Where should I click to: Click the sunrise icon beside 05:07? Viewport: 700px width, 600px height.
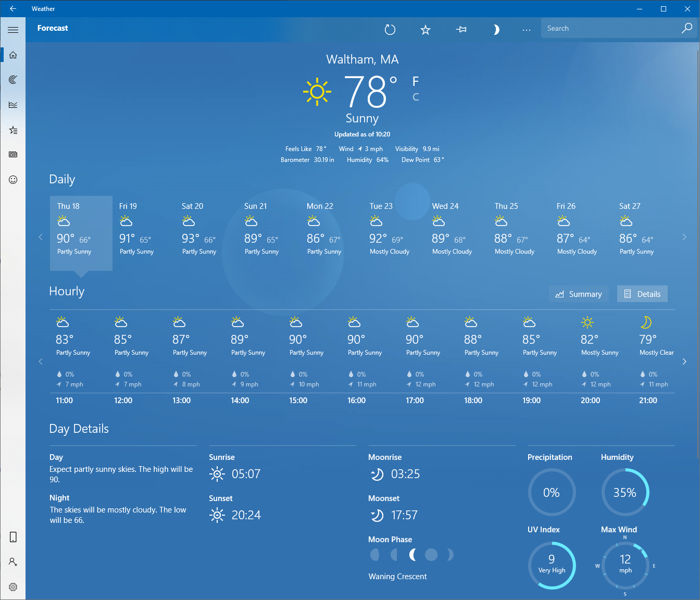(x=217, y=474)
